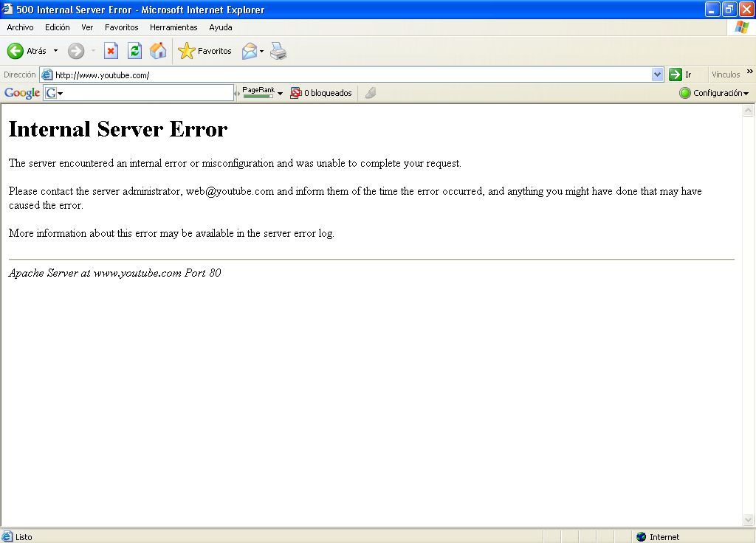Viewport: 756px width, 543px height.
Task: Click the Internet Explorer title bar icon
Action: tap(7, 9)
